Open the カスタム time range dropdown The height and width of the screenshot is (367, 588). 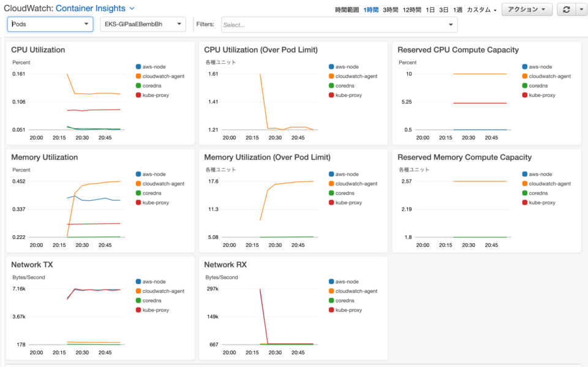tap(481, 10)
